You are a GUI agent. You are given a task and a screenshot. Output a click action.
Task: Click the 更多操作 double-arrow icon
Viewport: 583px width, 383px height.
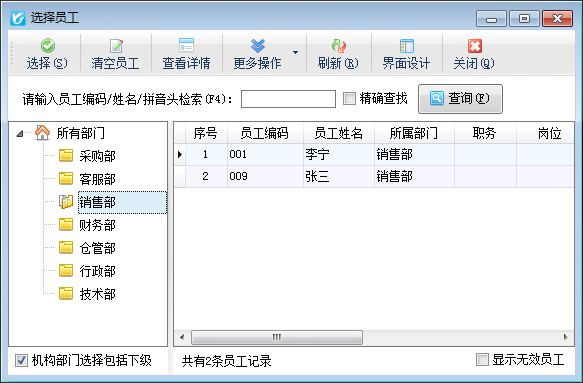click(258, 46)
